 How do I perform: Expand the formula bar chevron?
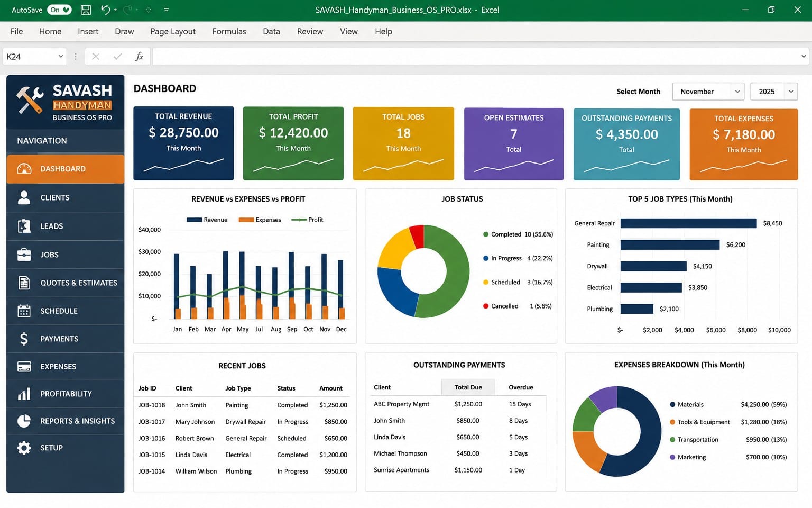804,56
